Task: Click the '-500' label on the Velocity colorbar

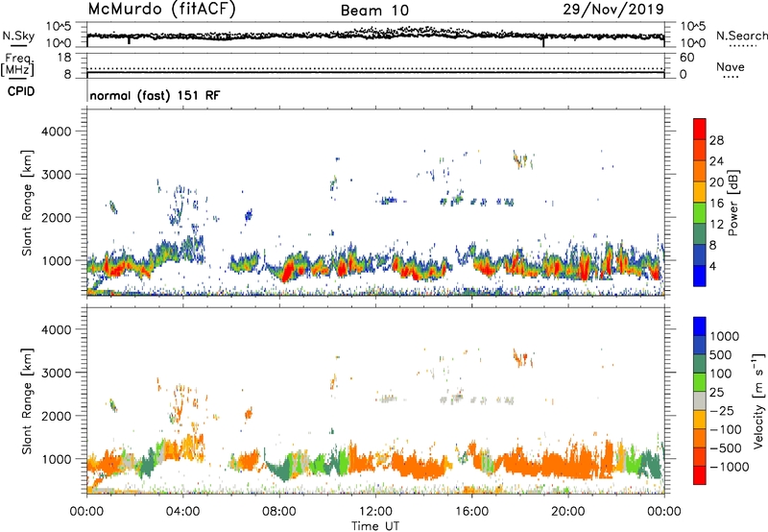Action: pyautogui.click(x=726, y=447)
